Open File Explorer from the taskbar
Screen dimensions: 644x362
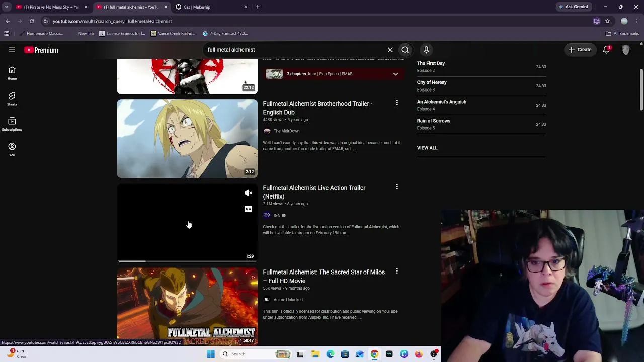(x=315, y=354)
